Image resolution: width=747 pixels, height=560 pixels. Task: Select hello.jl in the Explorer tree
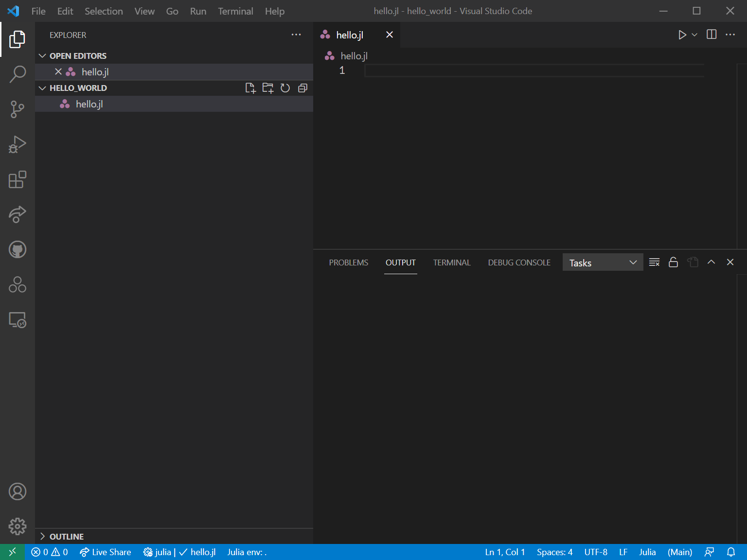pos(89,104)
